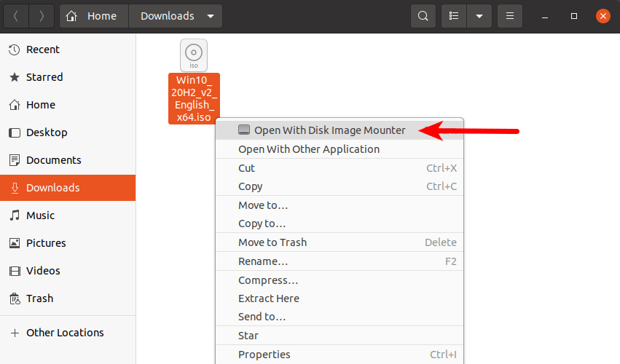Screen dimensions: 620x364
Task: Click the Trash bin icon in sidebar
Action: (14, 298)
